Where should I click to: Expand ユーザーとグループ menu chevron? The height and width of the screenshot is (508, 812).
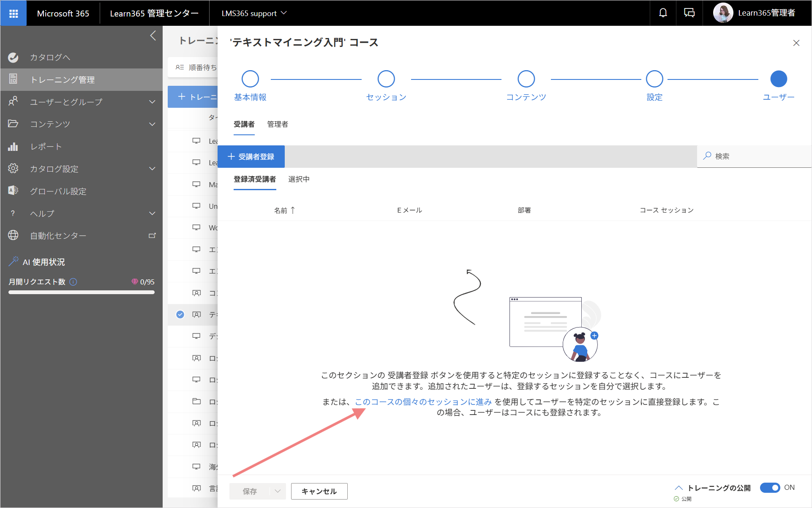(152, 102)
